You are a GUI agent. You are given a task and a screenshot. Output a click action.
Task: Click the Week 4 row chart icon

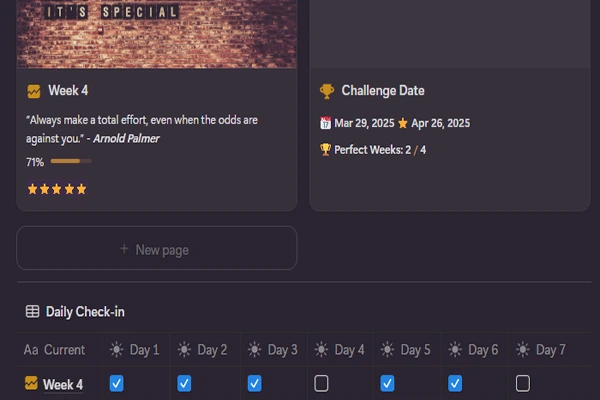[x=32, y=384]
